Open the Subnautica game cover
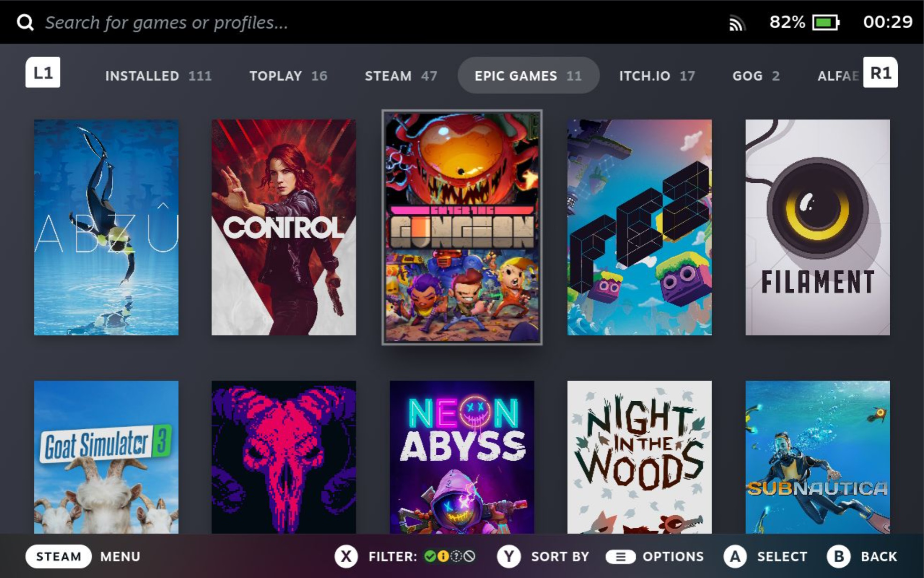Image resolution: width=924 pixels, height=578 pixels. (817, 457)
